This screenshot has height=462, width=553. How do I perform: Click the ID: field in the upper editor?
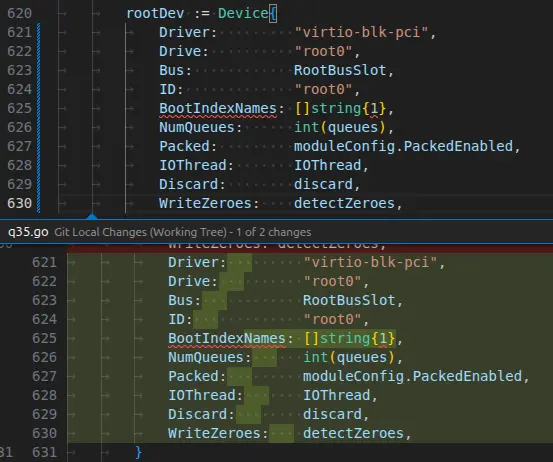(171, 89)
